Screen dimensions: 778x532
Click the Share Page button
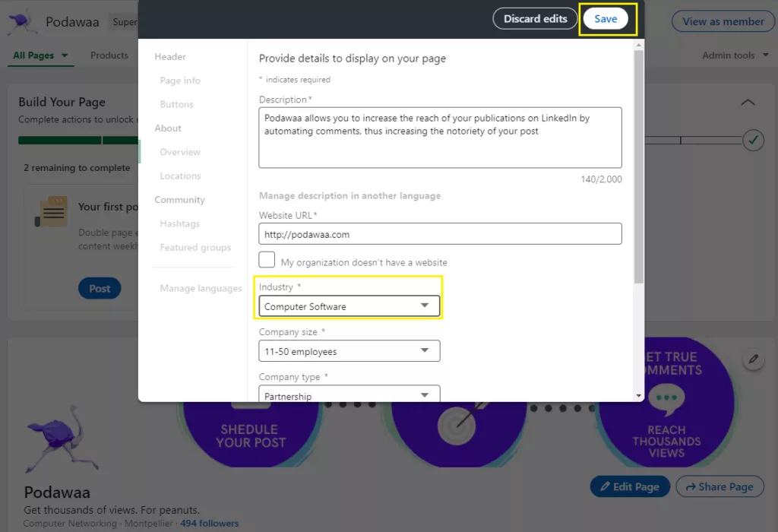click(x=719, y=487)
